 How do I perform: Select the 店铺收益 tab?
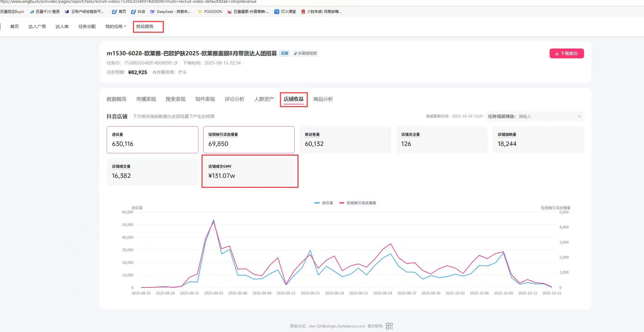[x=294, y=99]
